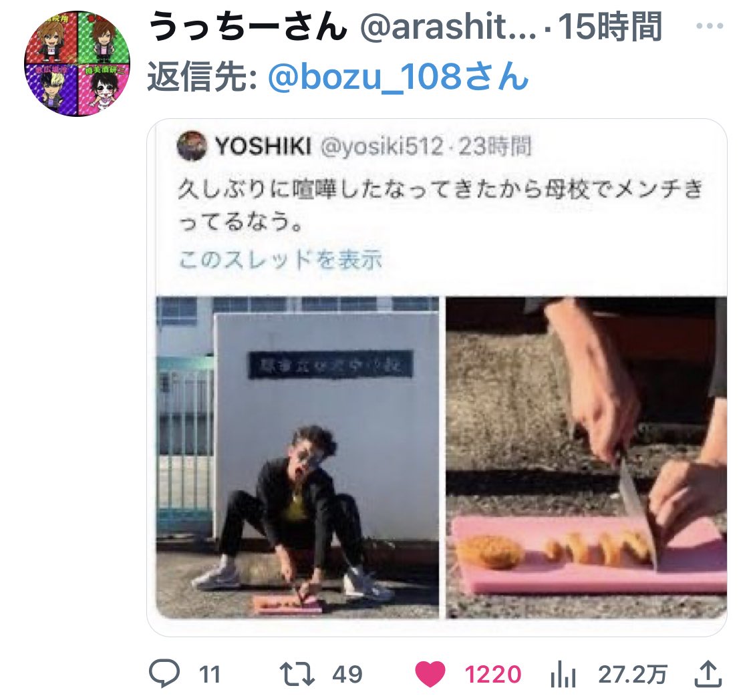Open うっちーさん's profile avatar
The width and height of the screenshot is (751, 700).
pos(77,63)
